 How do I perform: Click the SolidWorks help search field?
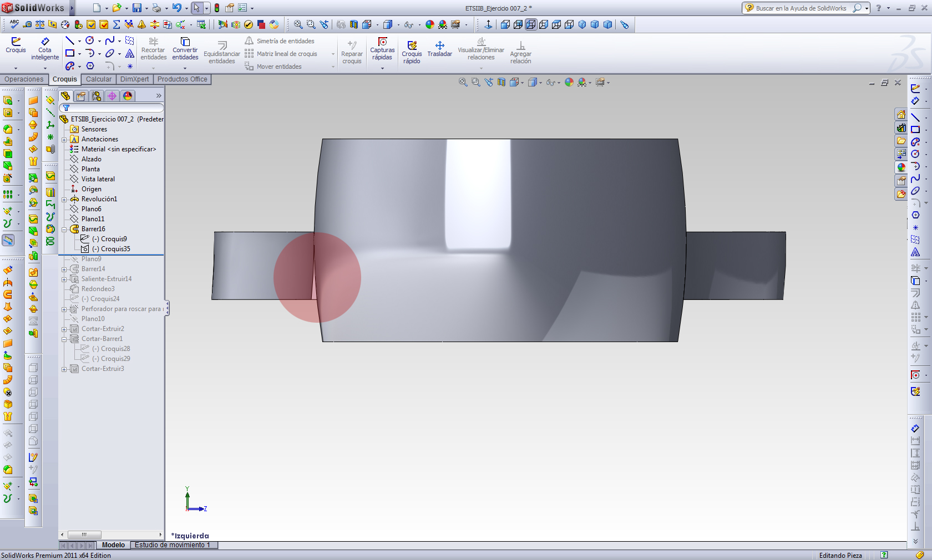[801, 8]
